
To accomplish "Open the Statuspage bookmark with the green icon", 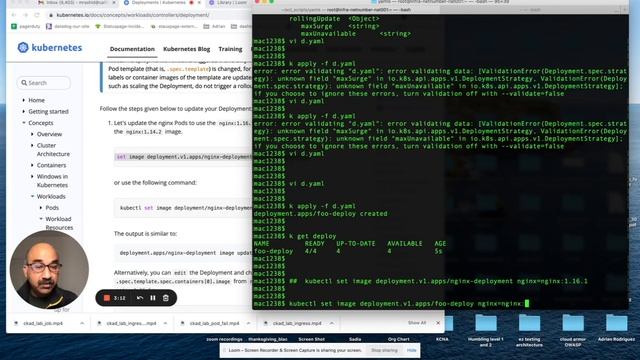I will pyautogui.click(x=120, y=27).
